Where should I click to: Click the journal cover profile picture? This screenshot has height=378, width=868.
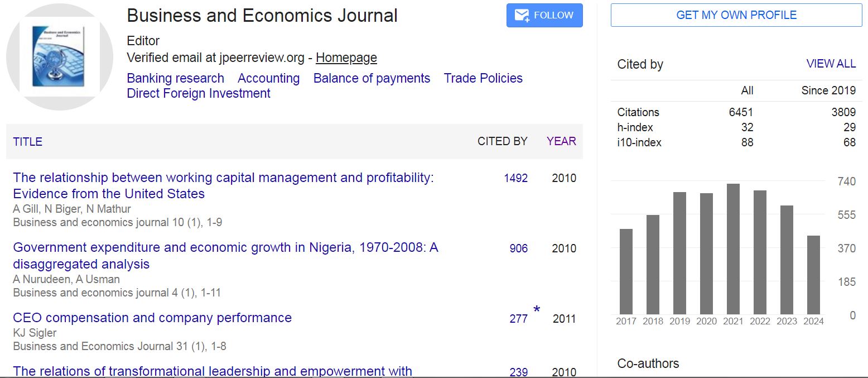click(59, 57)
